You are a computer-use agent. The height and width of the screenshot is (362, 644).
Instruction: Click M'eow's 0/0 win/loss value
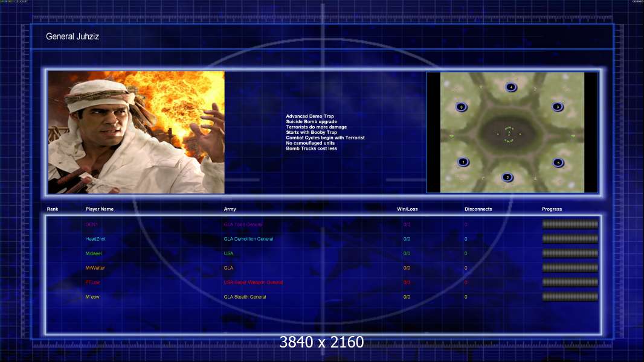point(407,297)
